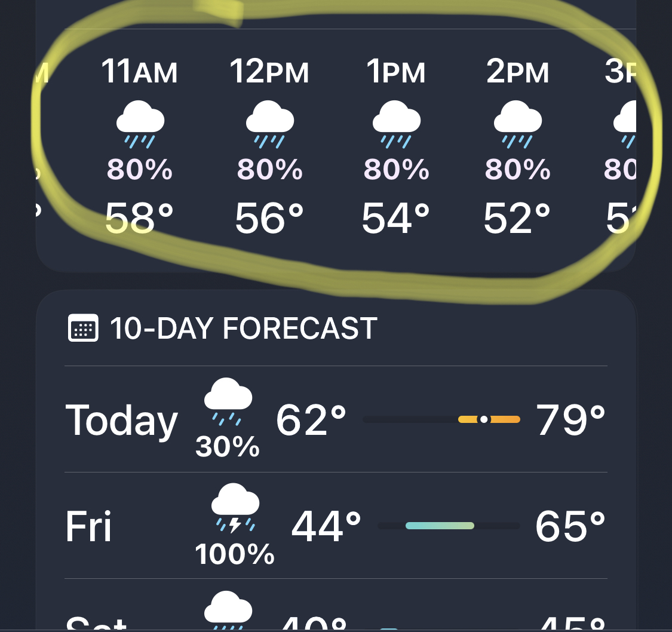Image resolution: width=672 pixels, height=632 pixels.
Task: Click Today's rain shower icon
Action: click(x=228, y=402)
